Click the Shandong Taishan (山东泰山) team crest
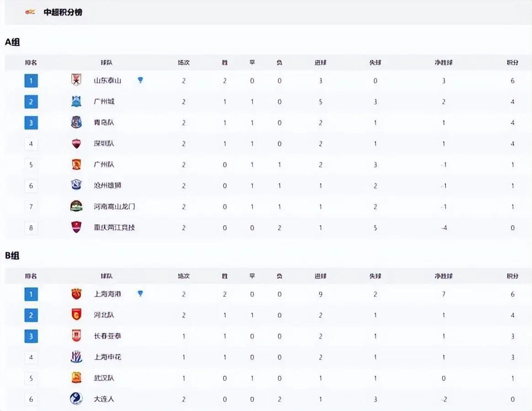 point(76,80)
